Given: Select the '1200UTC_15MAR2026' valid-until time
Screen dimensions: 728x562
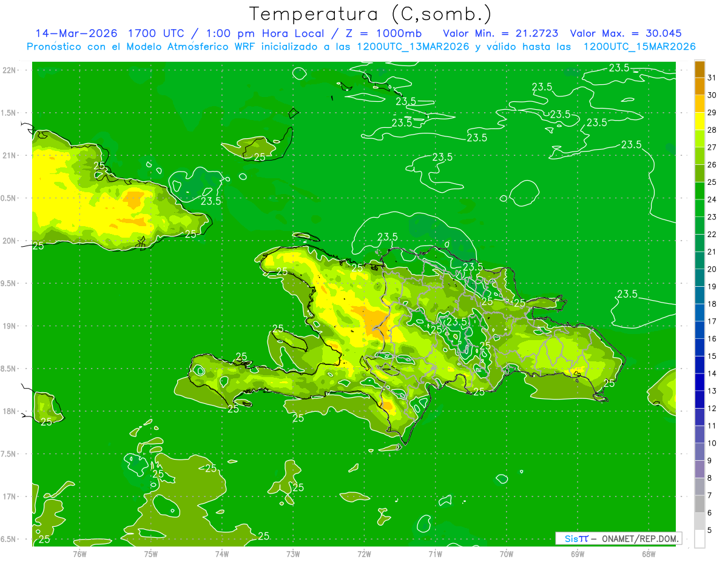Looking at the screenshot, I should point(639,47).
